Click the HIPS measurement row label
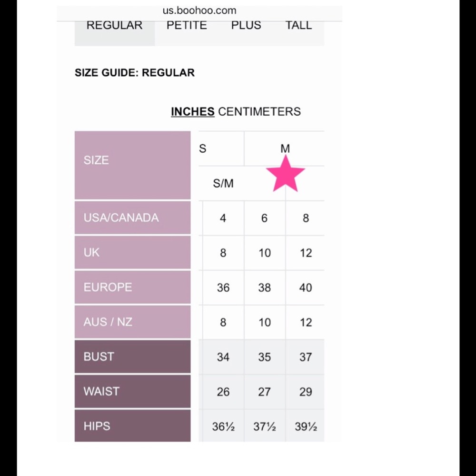This screenshot has height=476, width=476. pyautogui.click(x=133, y=426)
